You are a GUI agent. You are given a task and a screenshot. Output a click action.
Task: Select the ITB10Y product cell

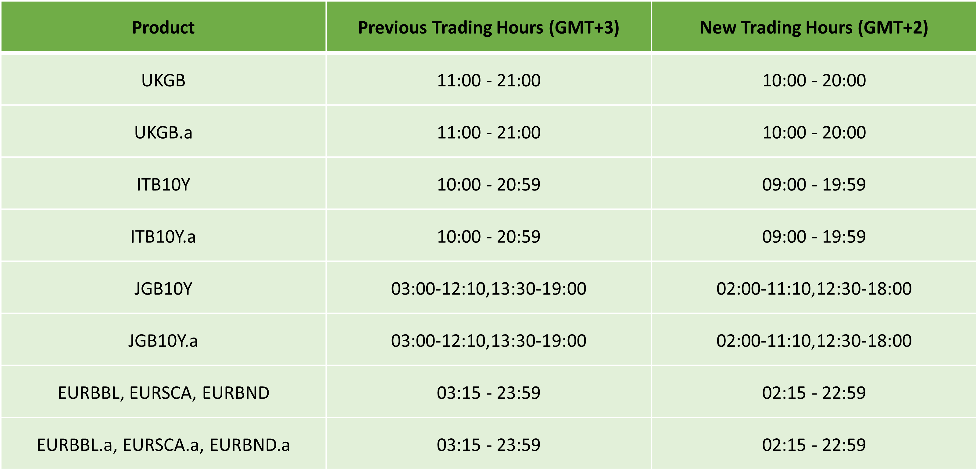pos(163,185)
